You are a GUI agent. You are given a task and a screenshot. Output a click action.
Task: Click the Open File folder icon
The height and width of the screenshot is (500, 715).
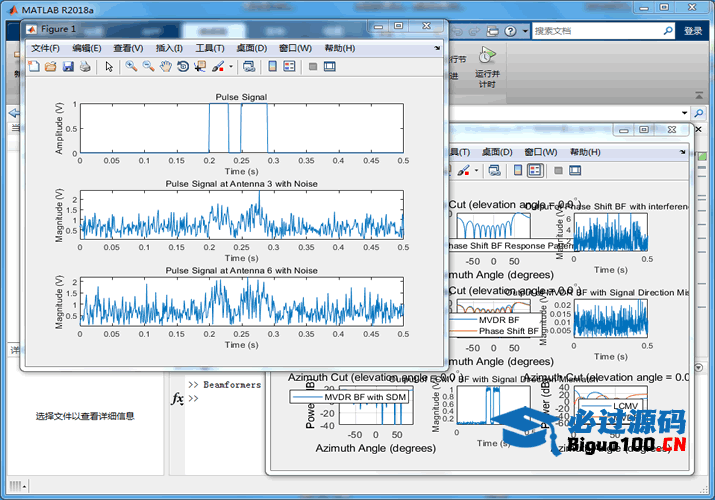click(50, 67)
